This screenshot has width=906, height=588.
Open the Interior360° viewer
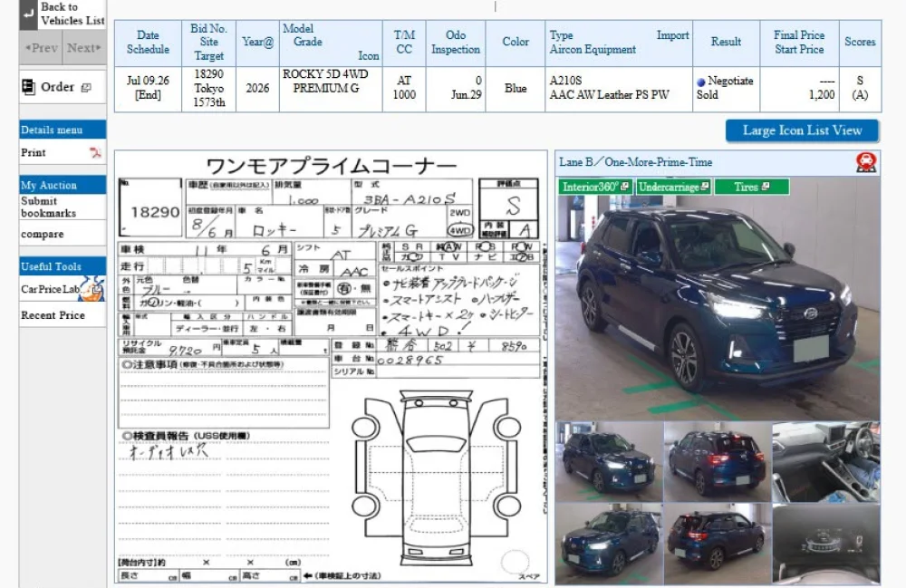click(x=596, y=187)
